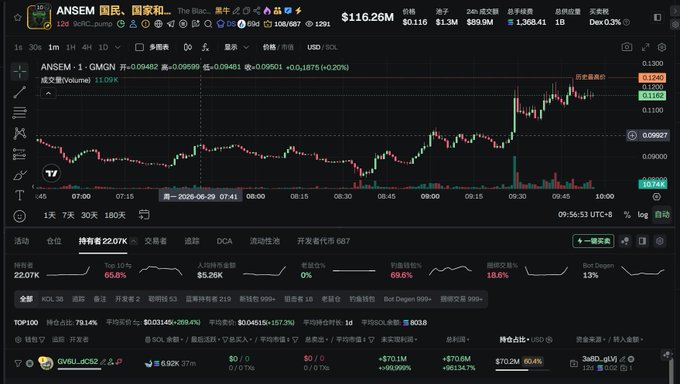Set chart range to 7天
Screen dimensions: 680x384
[68, 215]
